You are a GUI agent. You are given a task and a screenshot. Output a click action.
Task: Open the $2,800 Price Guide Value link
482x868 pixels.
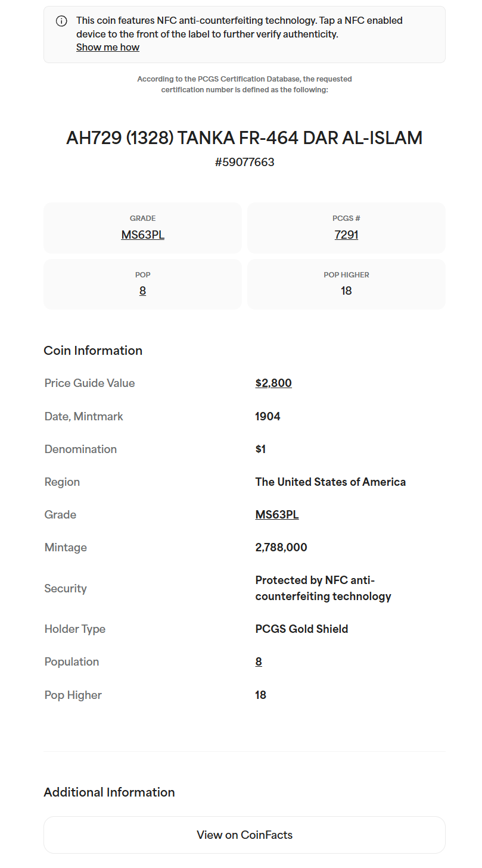[273, 383]
